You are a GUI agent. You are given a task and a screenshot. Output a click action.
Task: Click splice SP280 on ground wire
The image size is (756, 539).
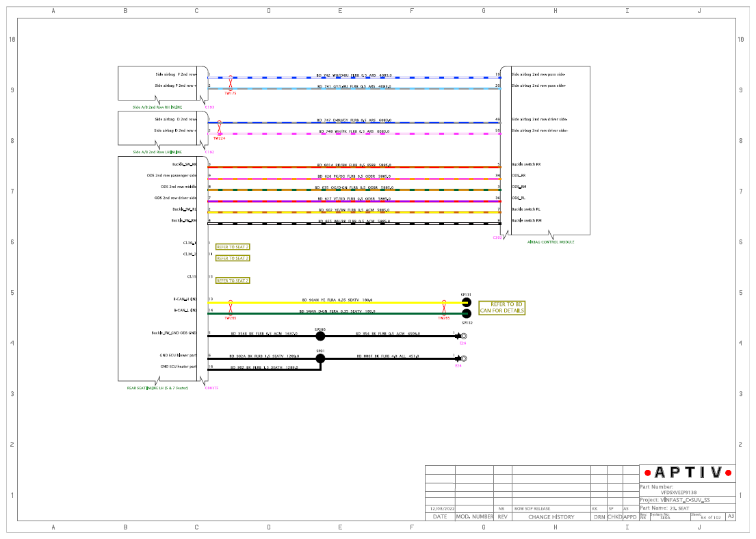tap(320, 336)
